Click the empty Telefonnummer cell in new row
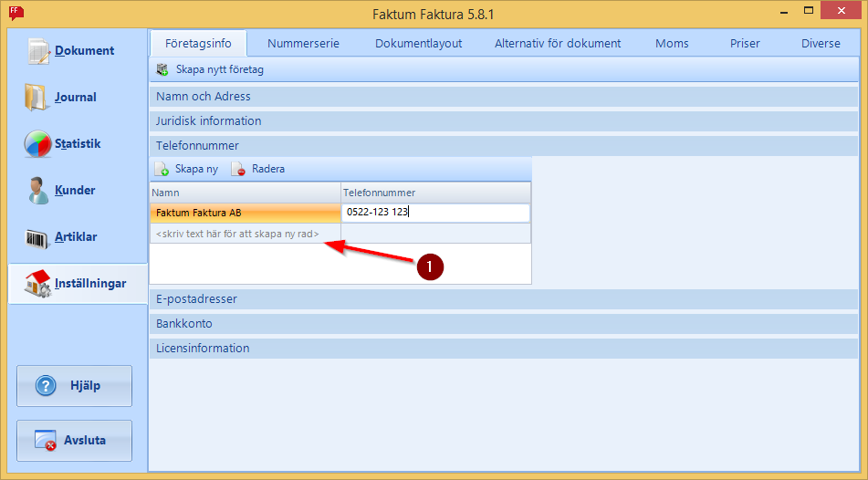This screenshot has height=480, width=868. point(435,234)
